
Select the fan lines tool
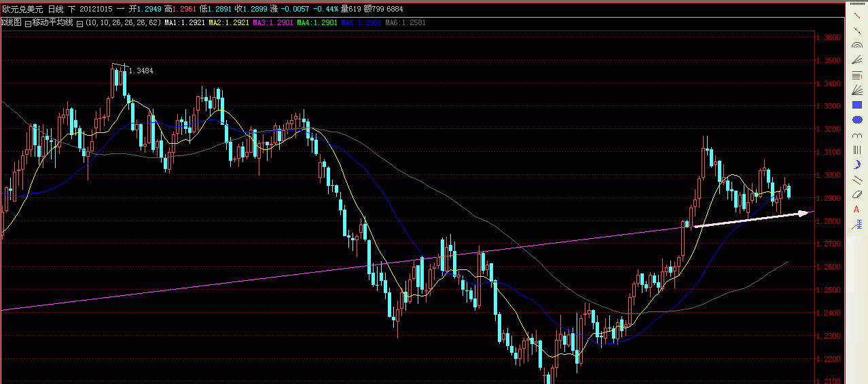point(856,90)
